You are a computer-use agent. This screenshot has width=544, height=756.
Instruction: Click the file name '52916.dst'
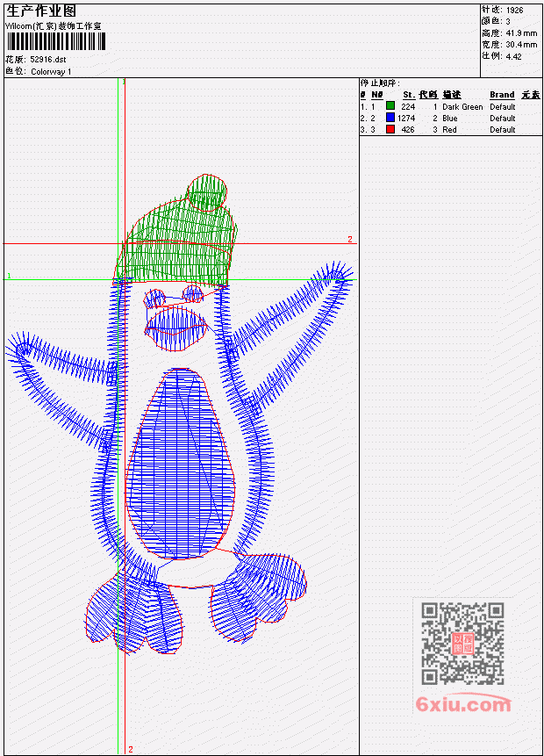[47, 60]
